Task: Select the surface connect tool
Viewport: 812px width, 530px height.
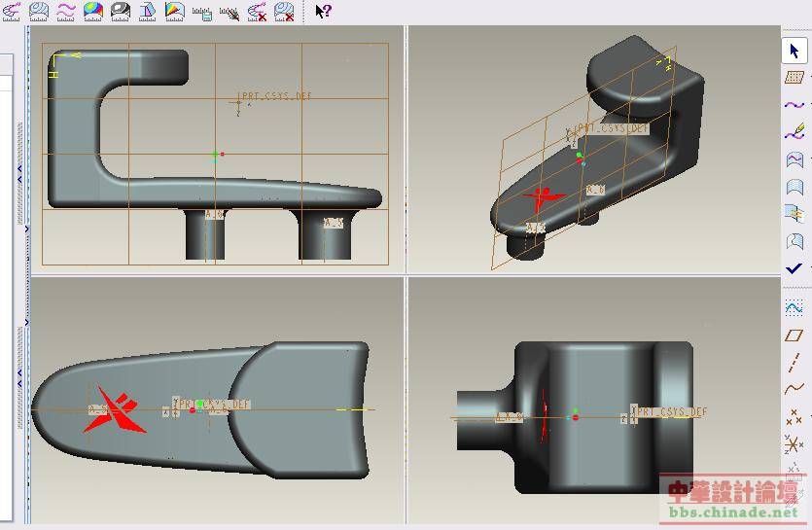Action: (x=794, y=213)
